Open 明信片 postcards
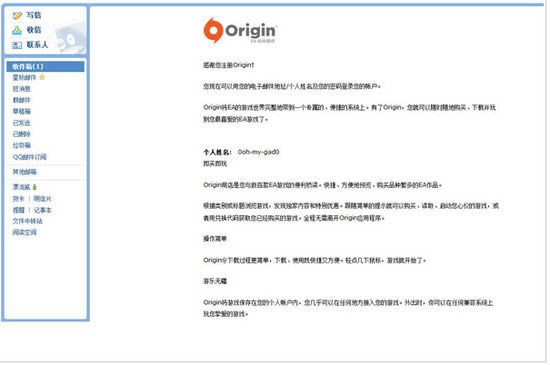This screenshot has width=550, height=365. point(42,199)
